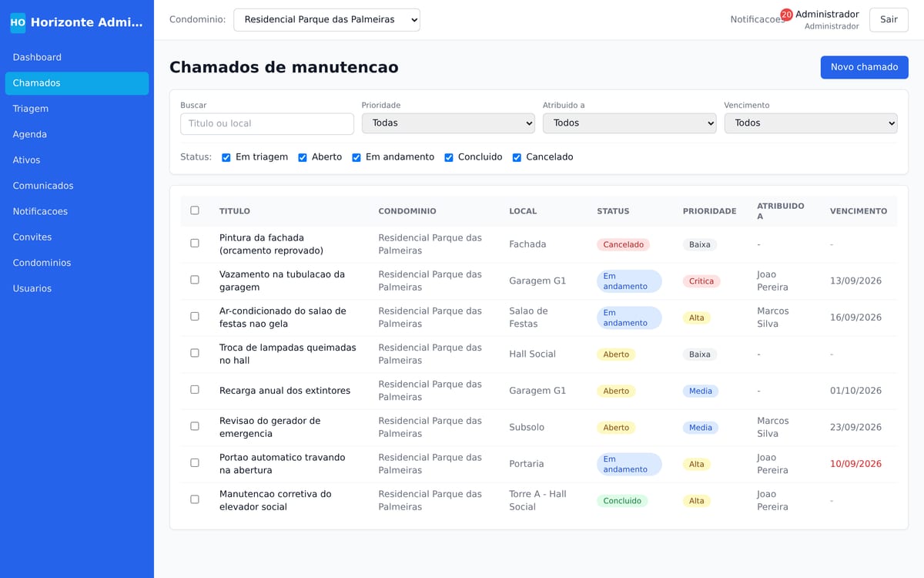
Task: Click the Concluido status badge
Action: (622, 501)
